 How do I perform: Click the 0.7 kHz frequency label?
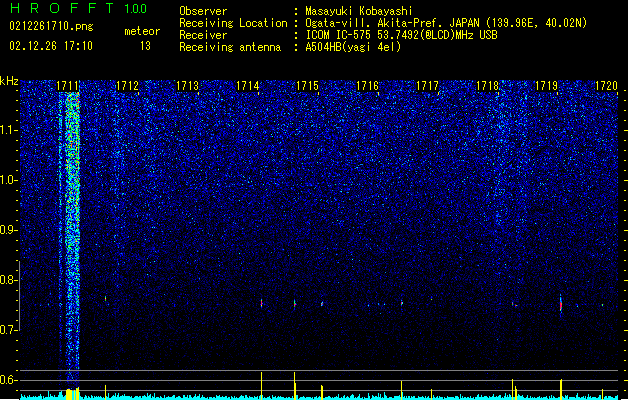tap(9, 330)
